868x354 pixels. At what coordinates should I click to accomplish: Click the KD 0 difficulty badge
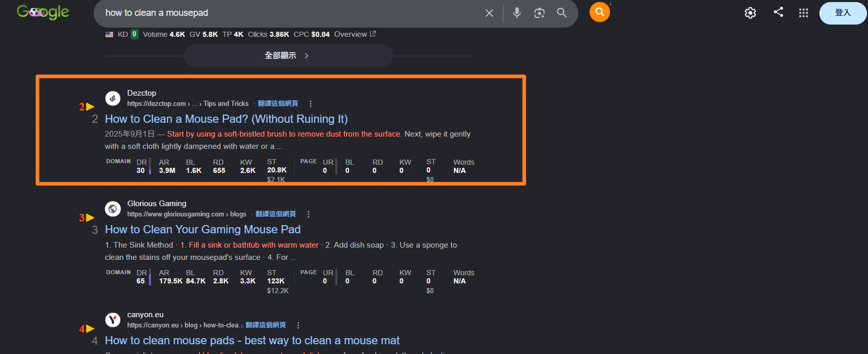click(x=135, y=34)
